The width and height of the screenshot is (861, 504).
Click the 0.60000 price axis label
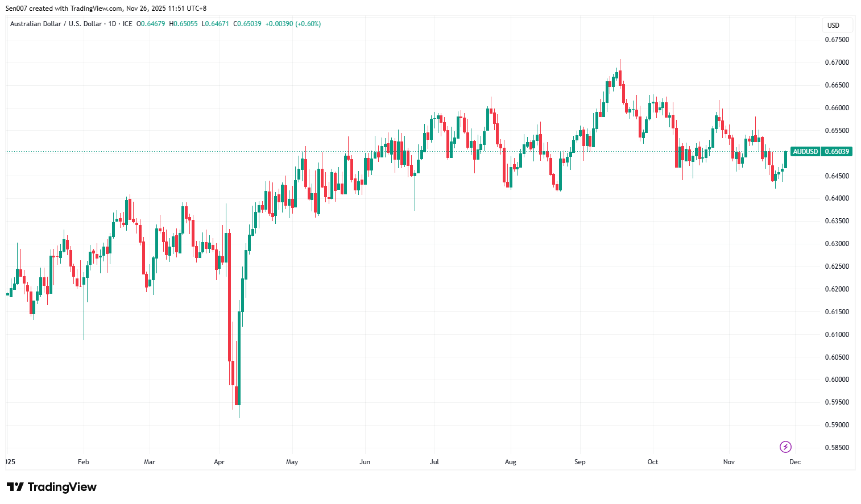click(837, 380)
